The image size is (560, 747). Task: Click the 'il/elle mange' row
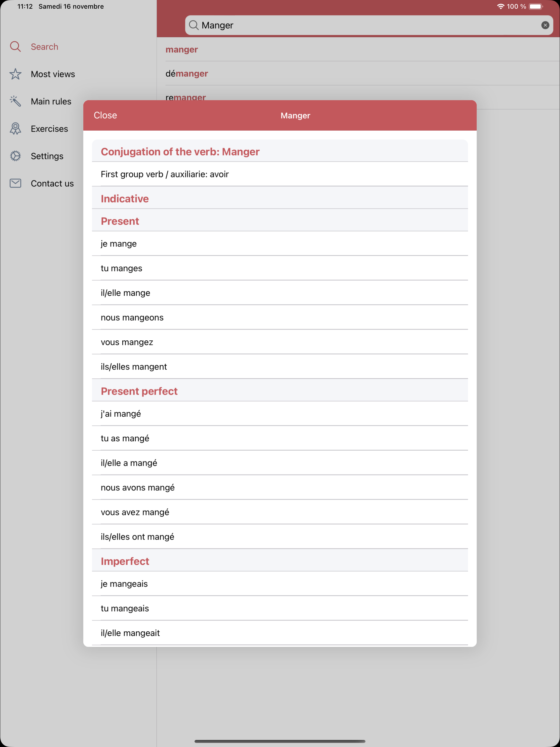(x=280, y=293)
